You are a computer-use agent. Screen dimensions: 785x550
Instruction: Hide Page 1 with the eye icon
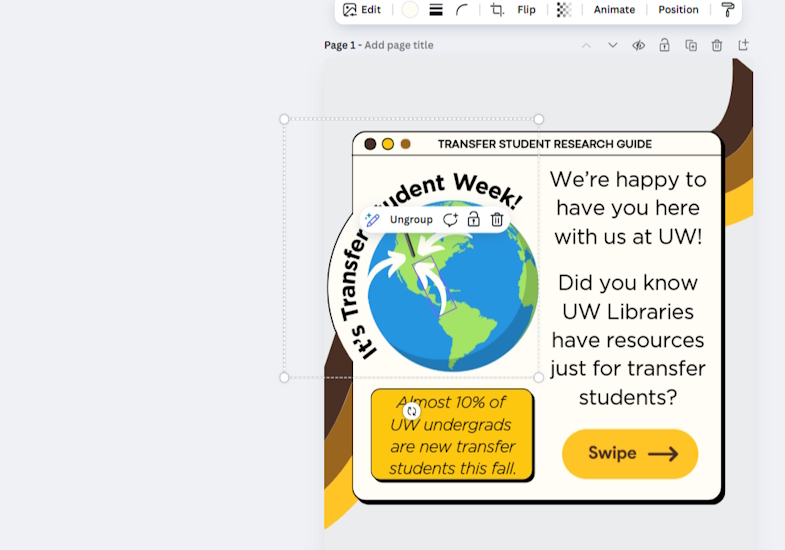[x=638, y=46]
